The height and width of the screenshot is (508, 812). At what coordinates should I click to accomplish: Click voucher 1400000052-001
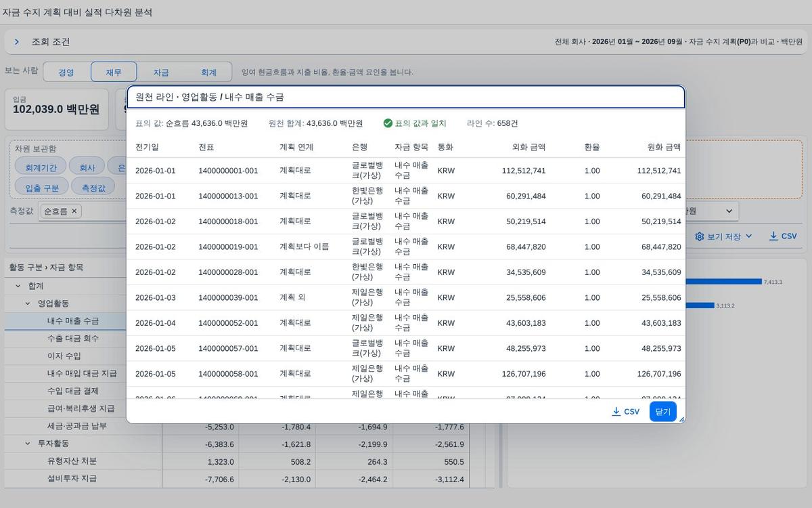(228, 323)
